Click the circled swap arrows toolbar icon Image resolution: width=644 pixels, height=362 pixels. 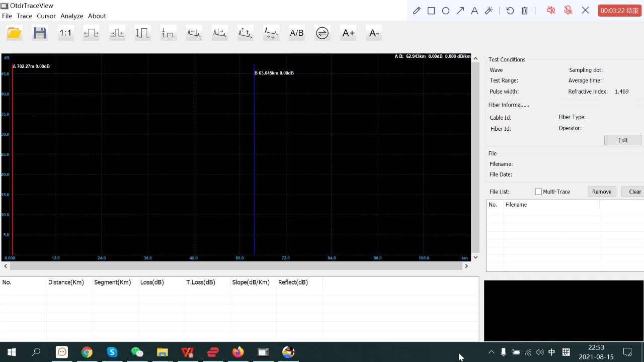tap(323, 33)
